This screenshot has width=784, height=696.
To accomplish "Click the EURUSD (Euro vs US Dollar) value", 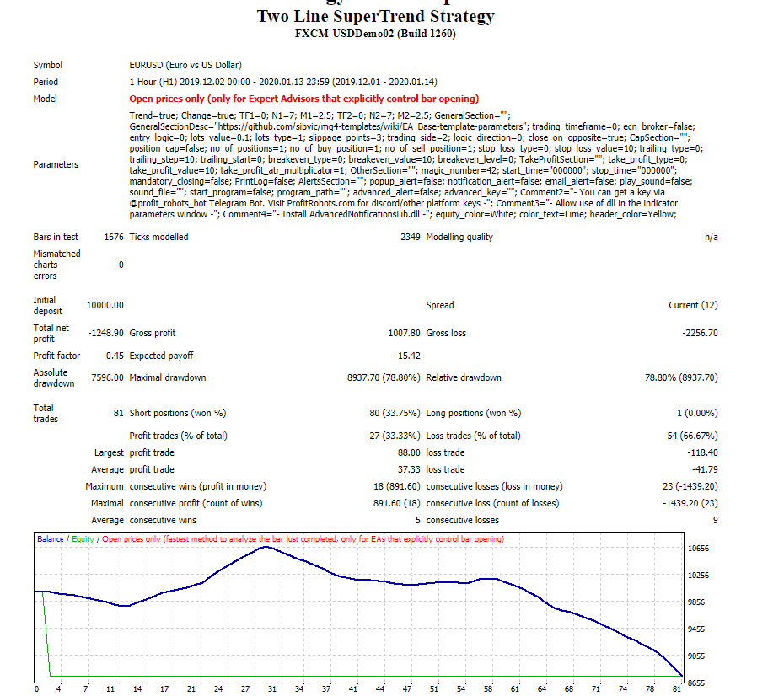I will point(185,65).
